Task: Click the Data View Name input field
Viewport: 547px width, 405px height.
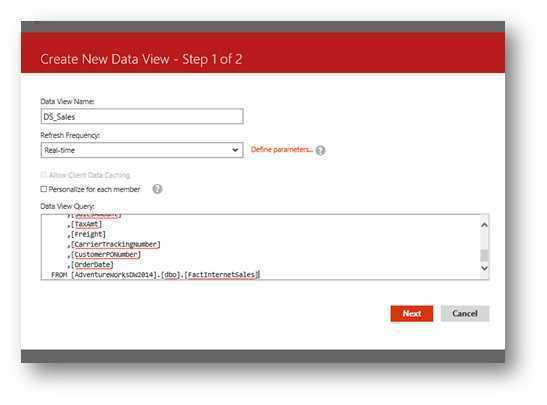Action: [x=142, y=117]
